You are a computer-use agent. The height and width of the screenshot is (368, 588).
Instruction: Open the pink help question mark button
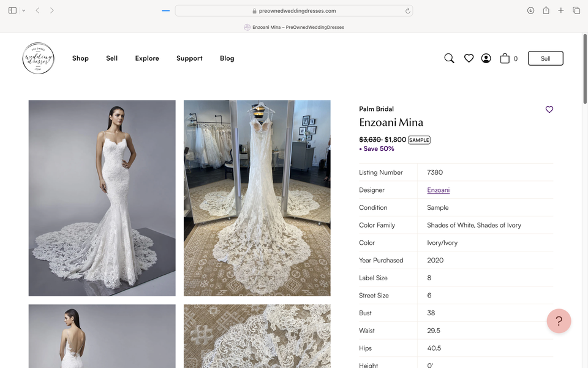pyautogui.click(x=559, y=321)
